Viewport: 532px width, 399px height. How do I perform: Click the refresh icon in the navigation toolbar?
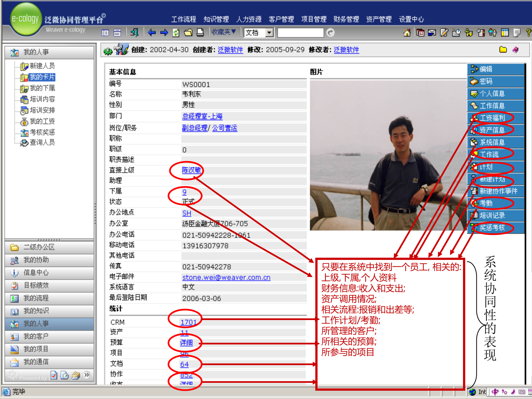click(175, 33)
